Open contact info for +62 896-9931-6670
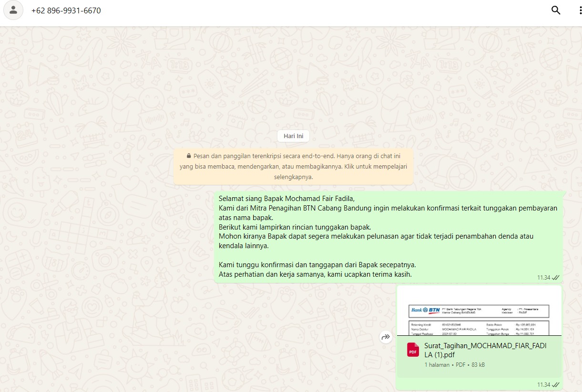 point(66,10)
